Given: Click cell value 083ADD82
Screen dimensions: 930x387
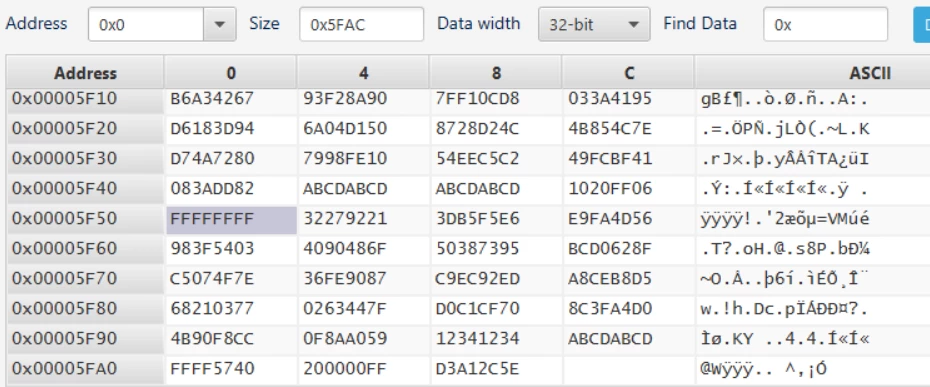Looking at the screenshot, I should coord(212,189).
